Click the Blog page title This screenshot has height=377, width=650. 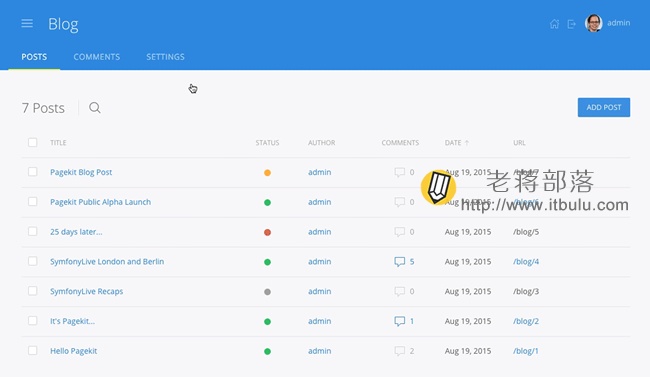63,24
